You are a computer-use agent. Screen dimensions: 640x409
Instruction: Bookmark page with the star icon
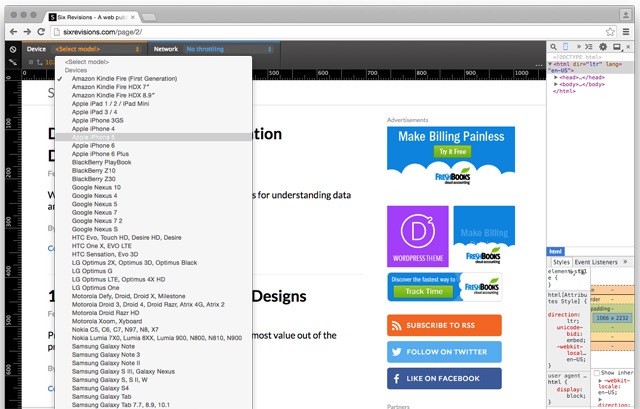coord(610,32)
